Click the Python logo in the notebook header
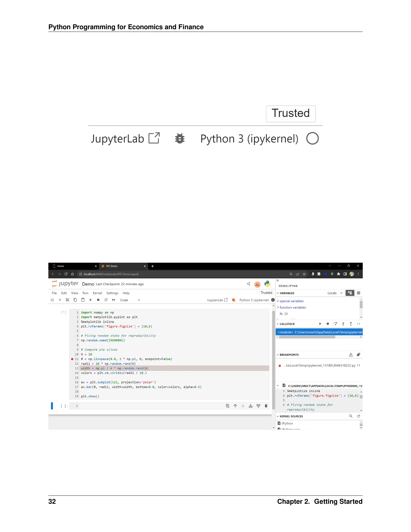Image resolution: width=411 pixels, height=532 pixels. click(267, 284)
